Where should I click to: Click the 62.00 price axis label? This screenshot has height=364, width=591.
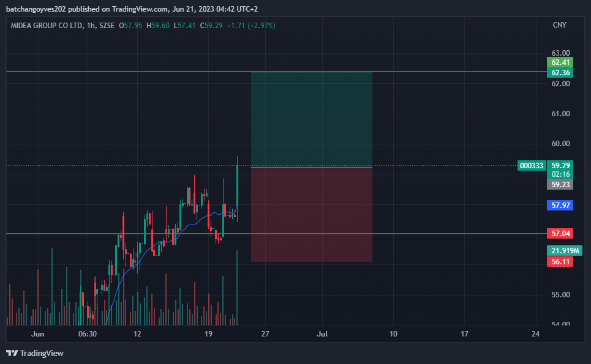point(560,84)
